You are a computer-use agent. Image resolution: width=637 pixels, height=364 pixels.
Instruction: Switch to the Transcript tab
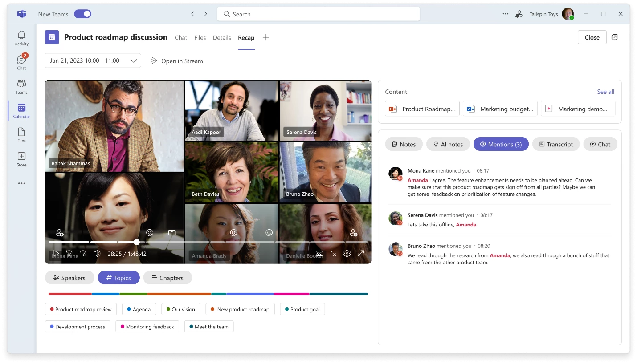(x=556, y=144)
